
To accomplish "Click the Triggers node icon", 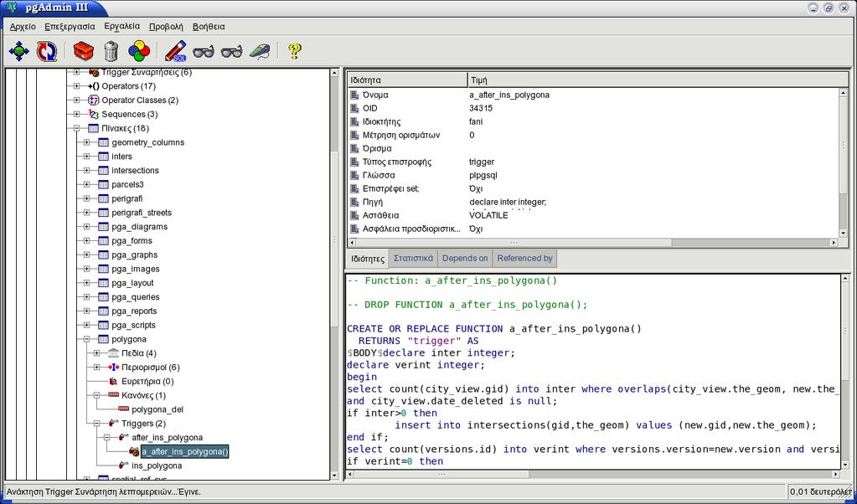I will [x=114, y=423].
